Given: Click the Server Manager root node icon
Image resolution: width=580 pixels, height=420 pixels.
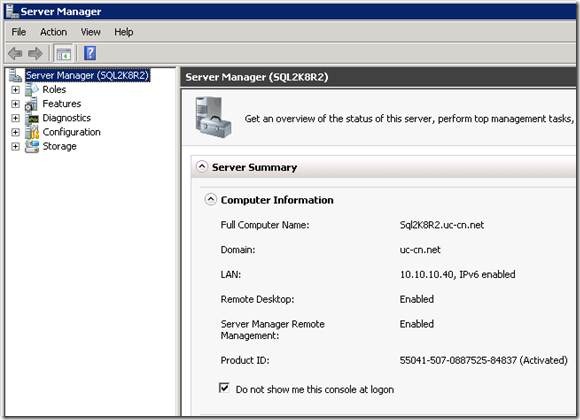Looking at the screenshot, I should [16, 75].
